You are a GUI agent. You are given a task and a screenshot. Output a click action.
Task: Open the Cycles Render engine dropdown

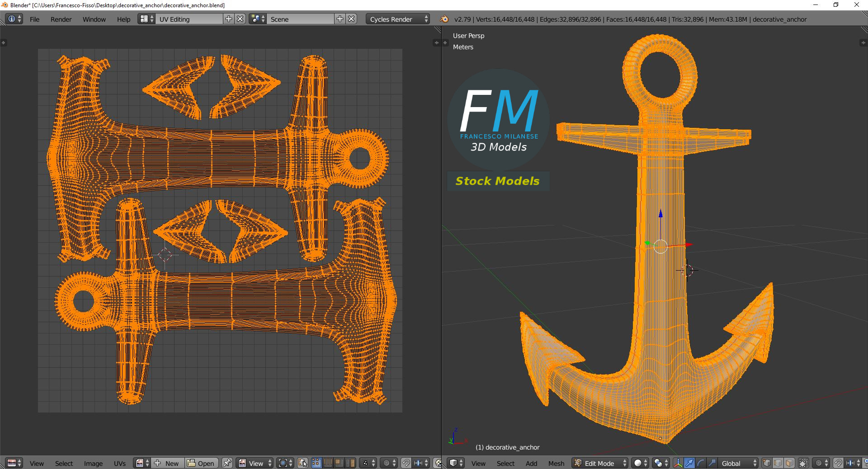coord(398,19)
